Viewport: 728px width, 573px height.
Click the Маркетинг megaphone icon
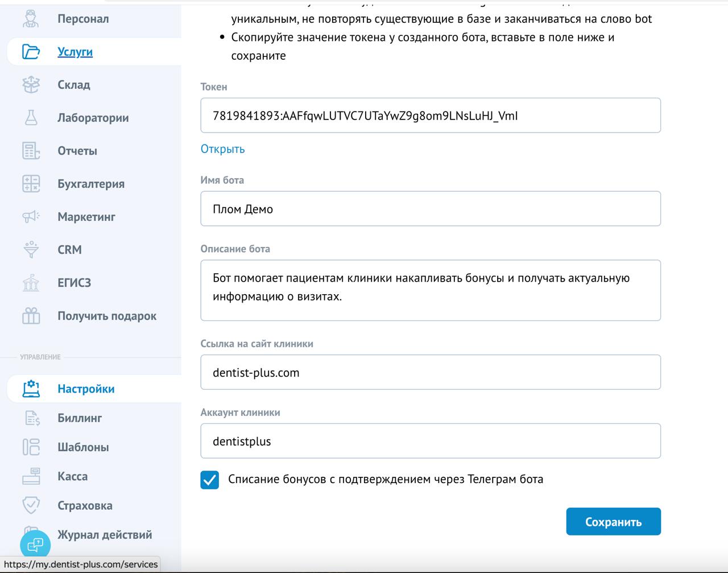point(31,216)
